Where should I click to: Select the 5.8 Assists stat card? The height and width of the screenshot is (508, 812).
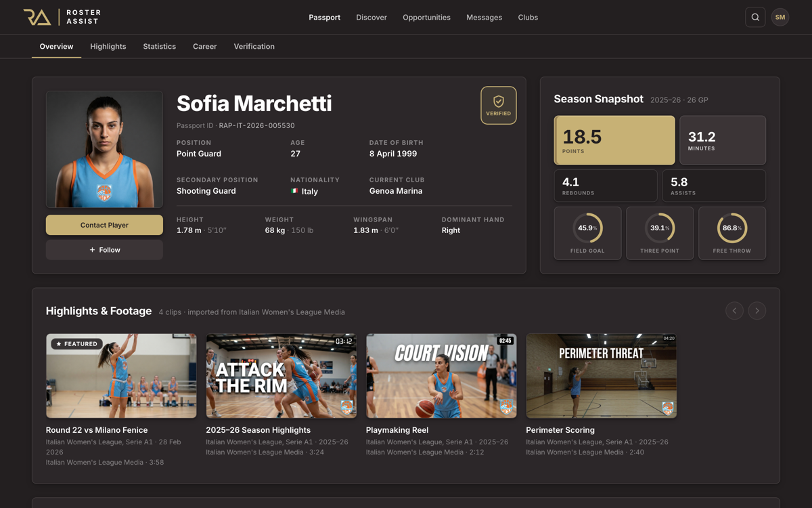[x=714, y=186]
